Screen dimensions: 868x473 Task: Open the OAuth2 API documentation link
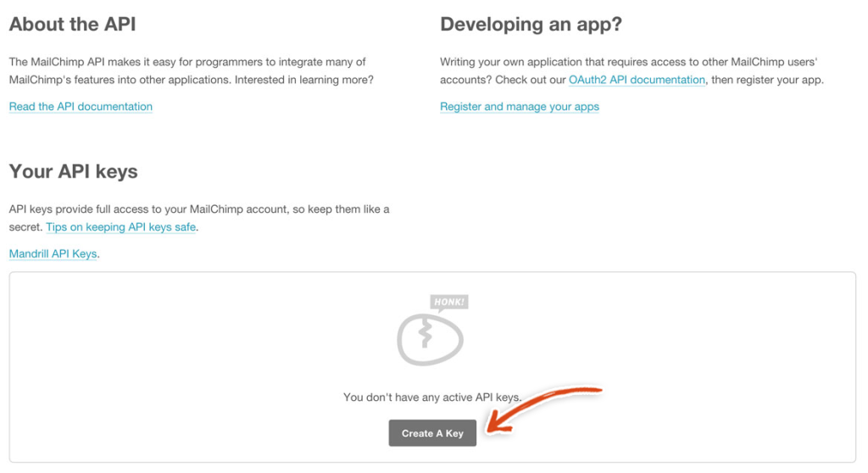click(x=637, y=80)
